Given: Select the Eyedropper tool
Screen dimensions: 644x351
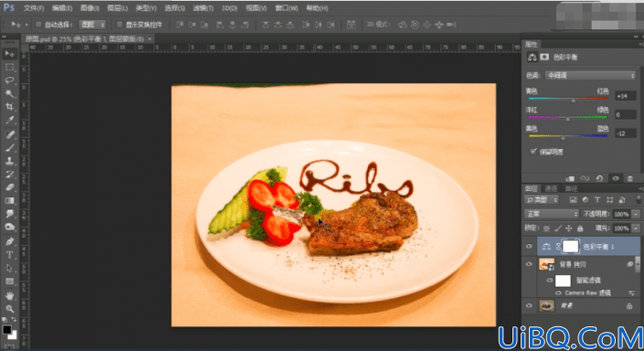Looking at the screenshot, I should 9,120.
